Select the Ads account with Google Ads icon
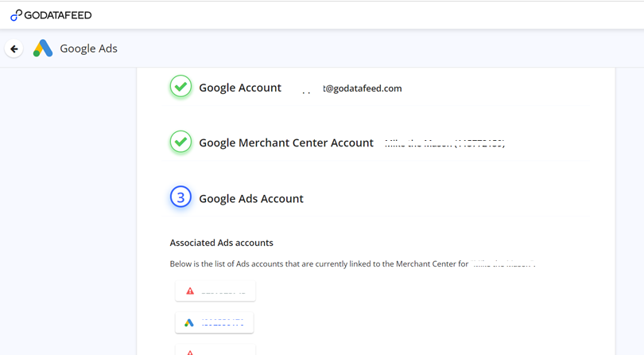This screenshot has height=355, width=644. [215, 322]
